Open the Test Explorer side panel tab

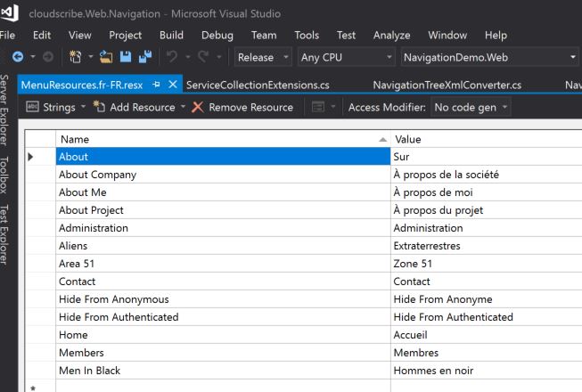4,234
